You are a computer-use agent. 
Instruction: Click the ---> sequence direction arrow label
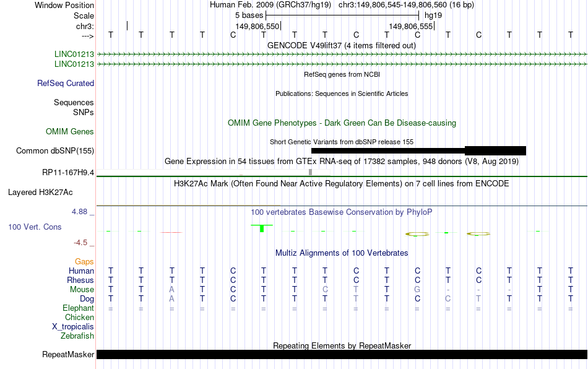(x=87, y=36)
